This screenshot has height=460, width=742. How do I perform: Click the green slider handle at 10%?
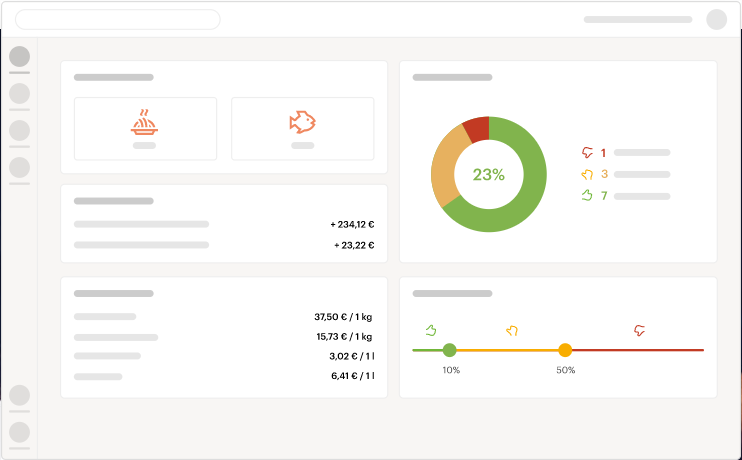[449, 350]
